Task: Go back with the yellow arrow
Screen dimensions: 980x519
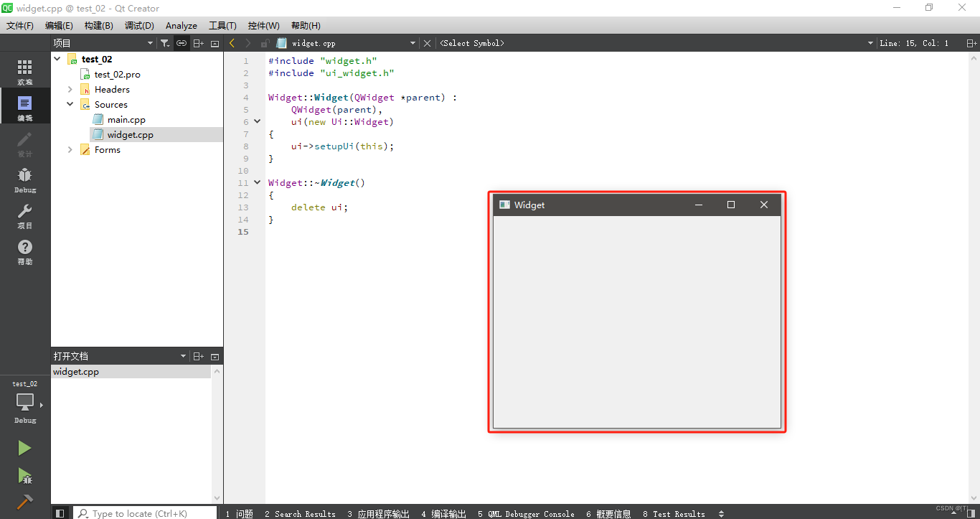Action: click(x=232, y=43)
